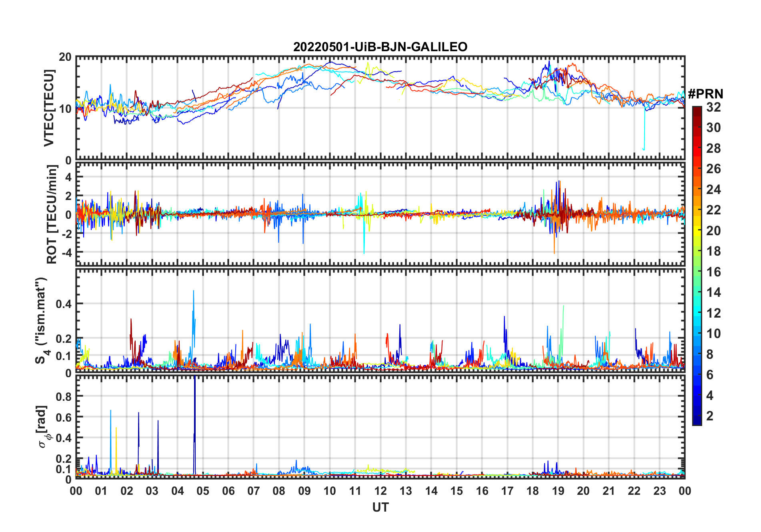Click the colorbar tick label 16

(x=713, y=272)
